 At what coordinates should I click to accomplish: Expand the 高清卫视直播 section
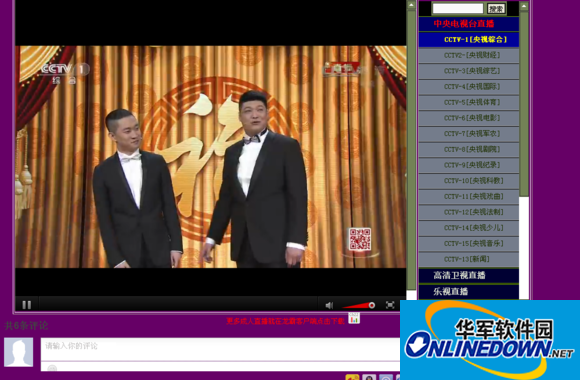pyautogui.click(x=469, y=275)
